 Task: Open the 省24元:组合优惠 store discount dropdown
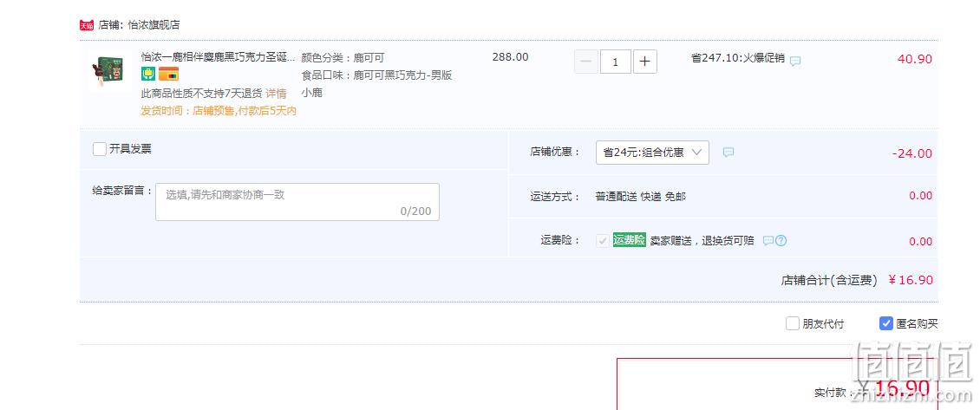point(652,153)
